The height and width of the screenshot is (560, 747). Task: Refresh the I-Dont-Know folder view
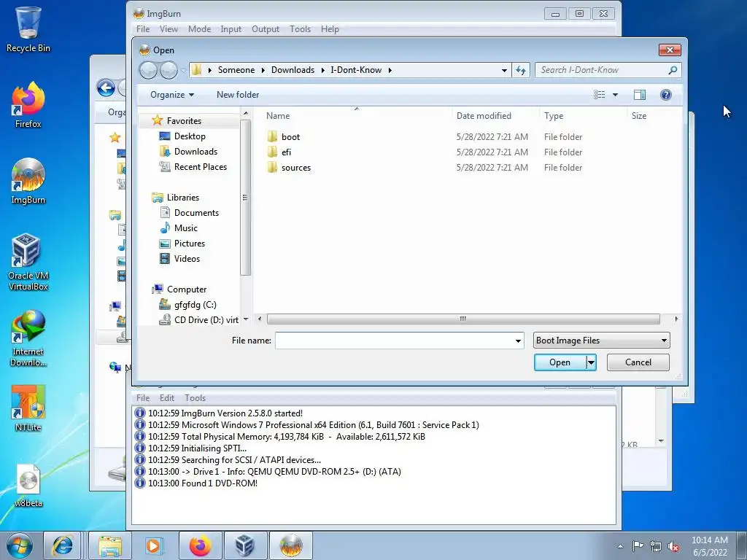click(x=521, y=71)
